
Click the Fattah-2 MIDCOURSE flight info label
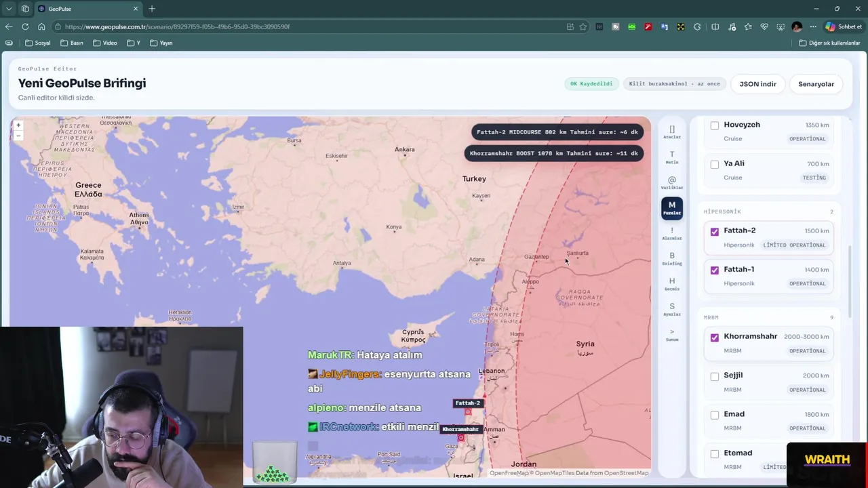(x=557, y=132)
